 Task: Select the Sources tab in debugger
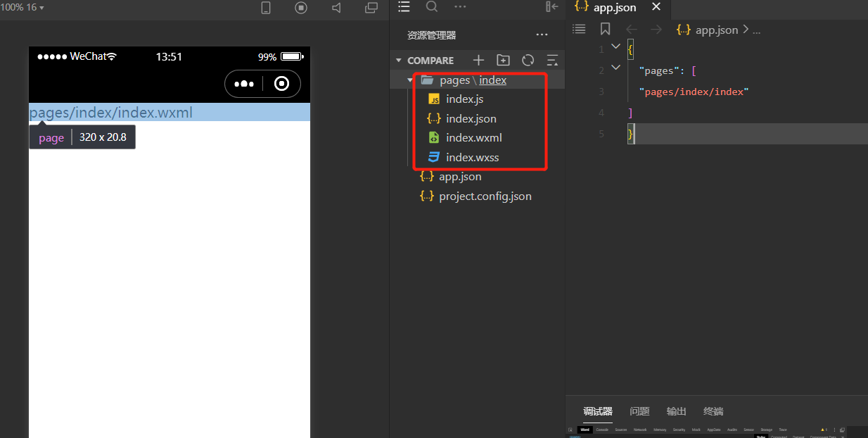[621, 430]
